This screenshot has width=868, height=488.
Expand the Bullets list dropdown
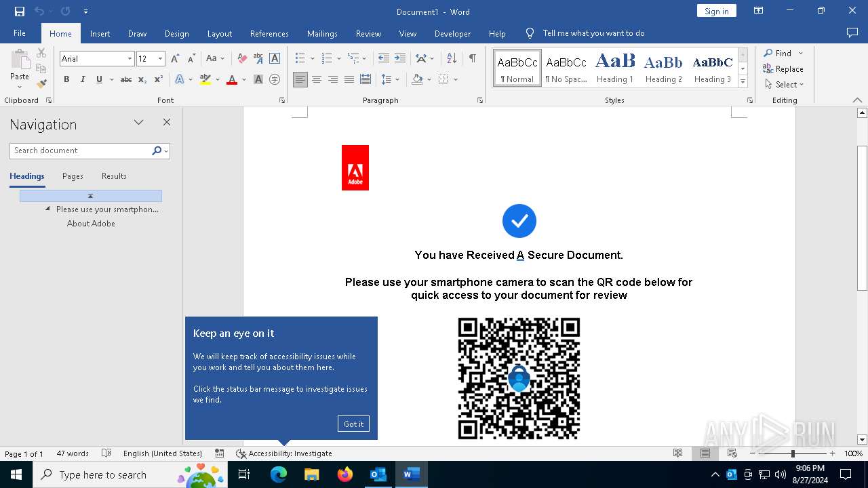(313, 59)
